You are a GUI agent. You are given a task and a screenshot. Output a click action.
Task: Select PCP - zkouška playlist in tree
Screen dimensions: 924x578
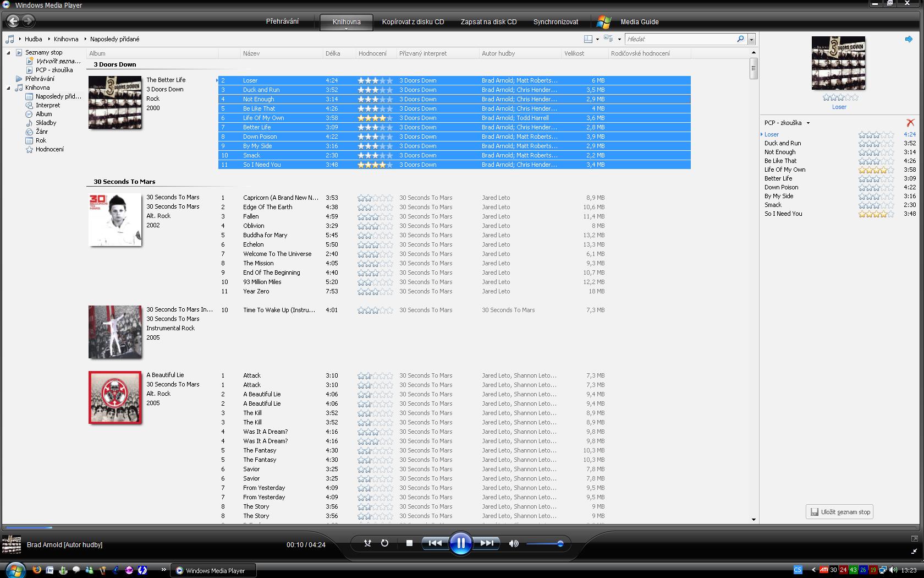(54, 70)
